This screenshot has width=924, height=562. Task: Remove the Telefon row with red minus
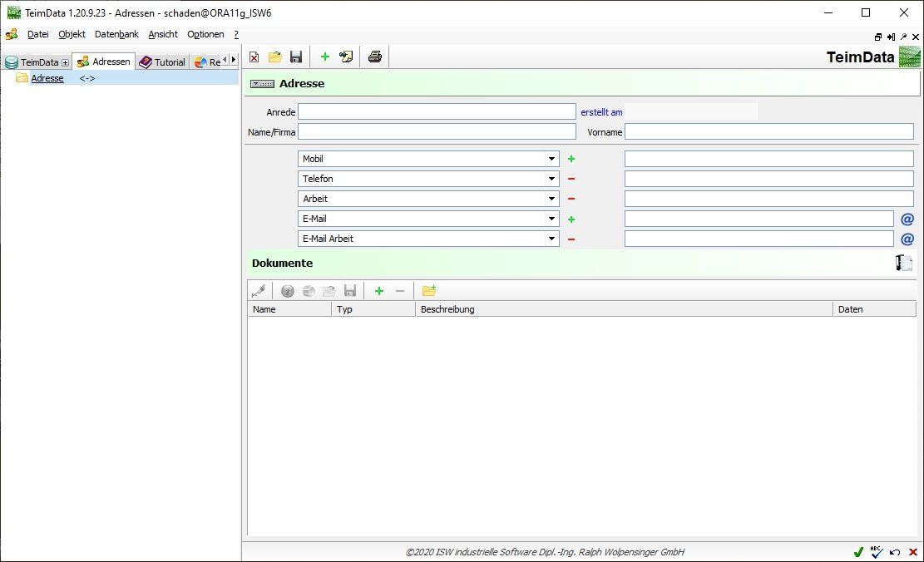click(571, 179)
